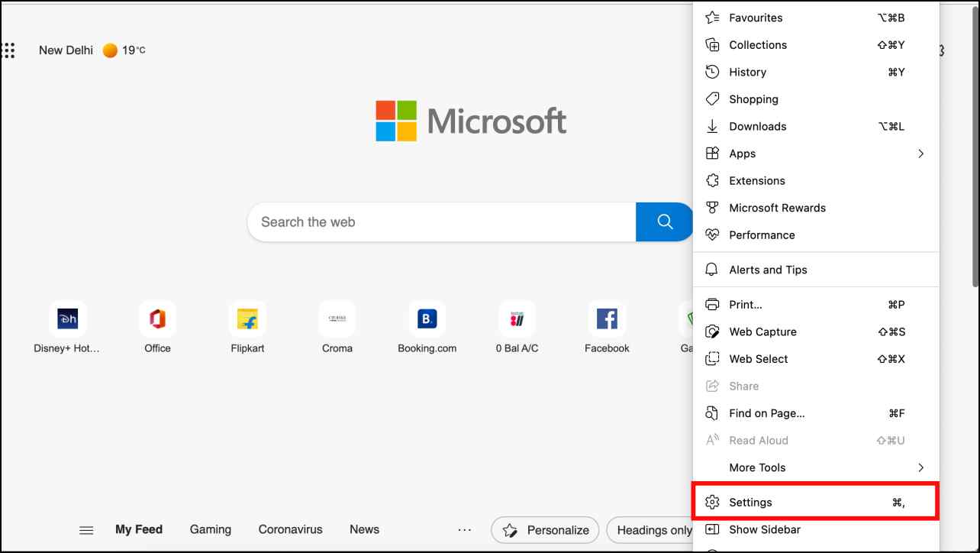980x553 pixels.
Task: Choose History from the menu
Action: 816,72
